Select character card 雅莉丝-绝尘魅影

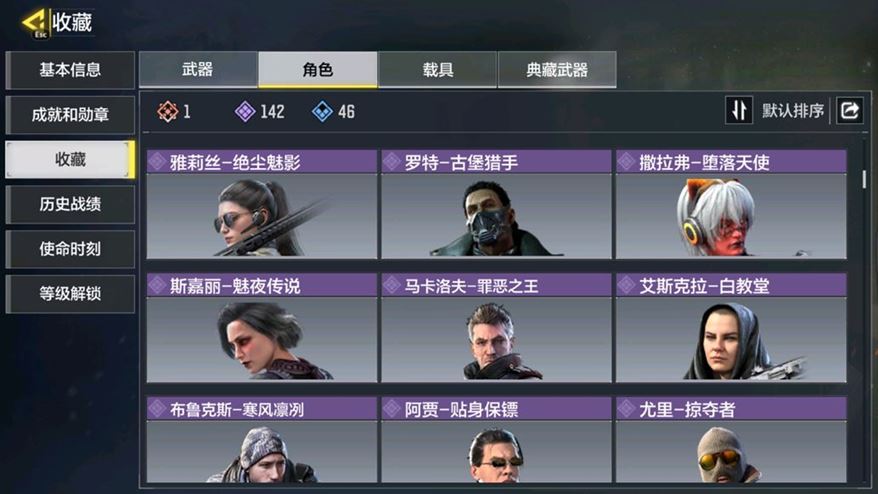(261, 204)
